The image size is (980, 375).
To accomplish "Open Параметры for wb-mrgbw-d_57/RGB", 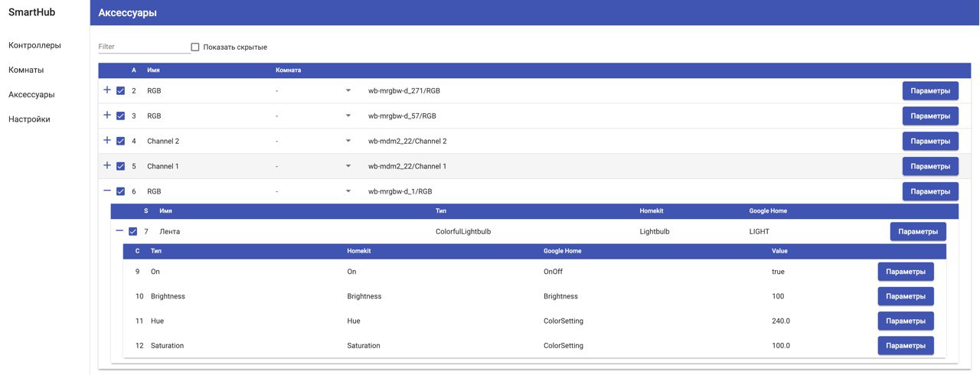I will 930,116.
